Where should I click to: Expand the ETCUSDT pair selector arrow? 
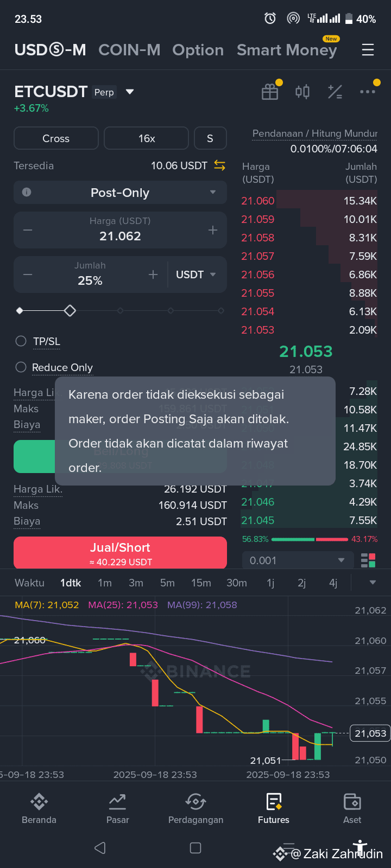pos(130,92)
